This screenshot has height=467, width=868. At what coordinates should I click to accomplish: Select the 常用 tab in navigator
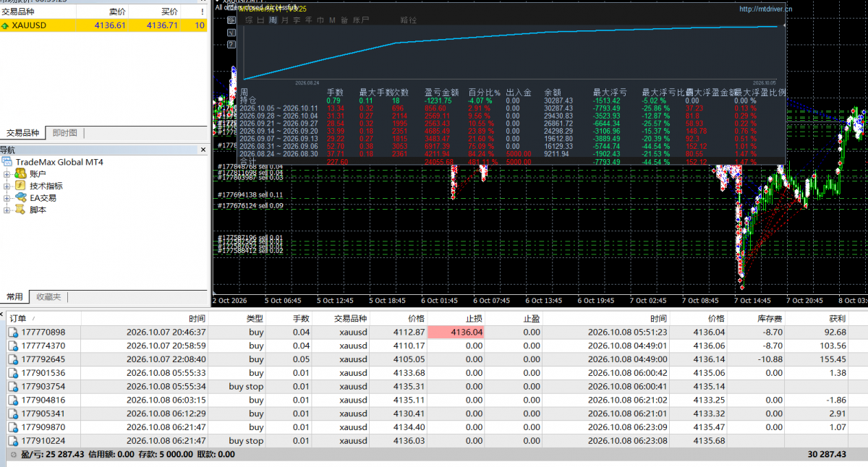14,297
